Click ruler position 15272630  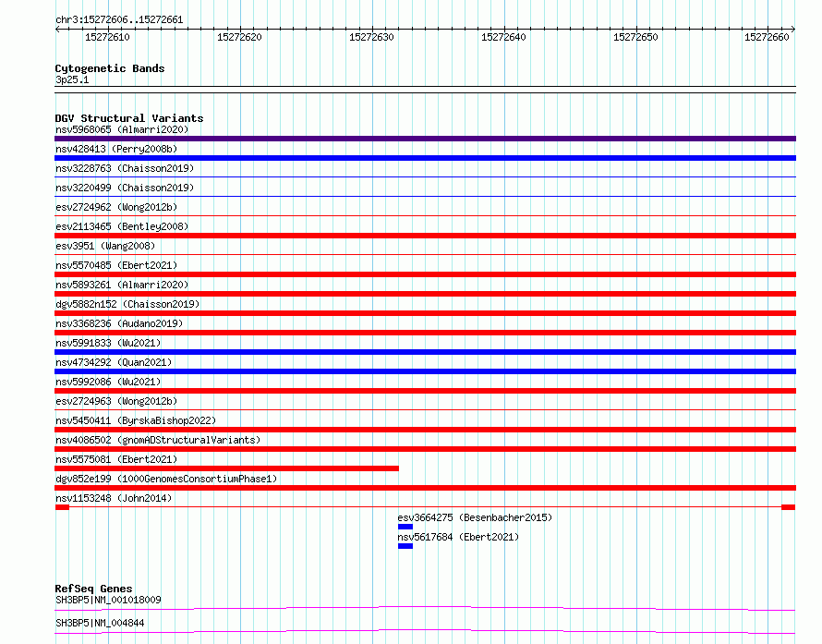tap(371, 37)
